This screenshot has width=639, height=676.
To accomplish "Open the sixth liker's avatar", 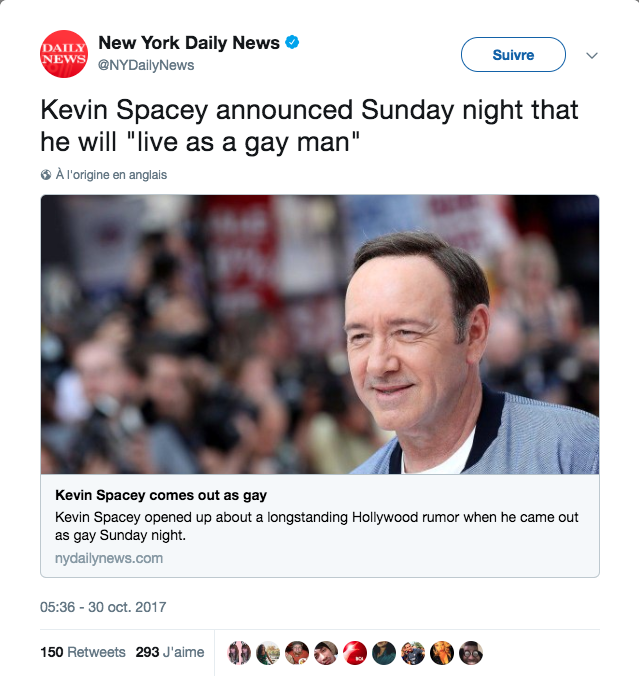I will (x=384, y=653).
